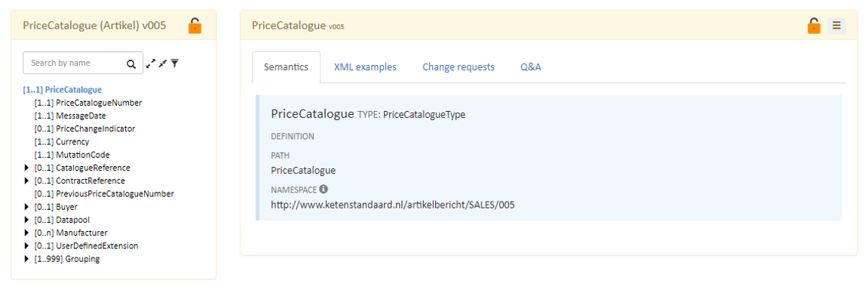The image size is (868, 293).
Task: Expand the Grouping node
Action: (26, 259)
